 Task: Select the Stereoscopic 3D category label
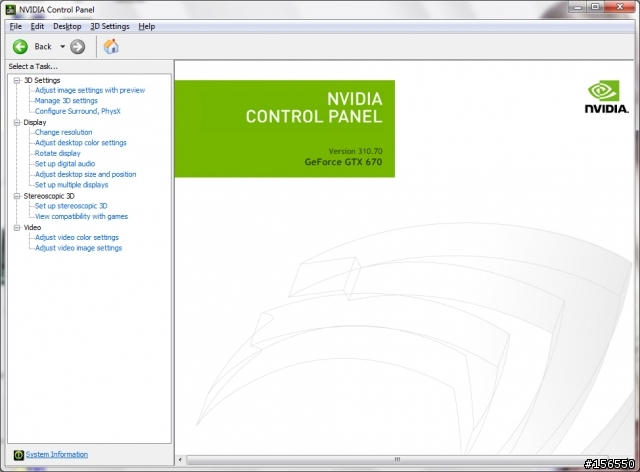[49, 196]
